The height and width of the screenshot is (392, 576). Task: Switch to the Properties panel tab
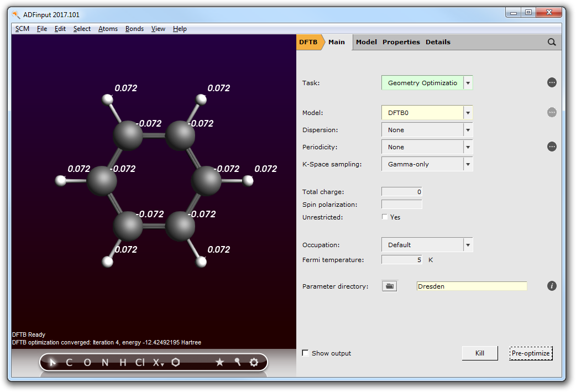tap(401, 42)
